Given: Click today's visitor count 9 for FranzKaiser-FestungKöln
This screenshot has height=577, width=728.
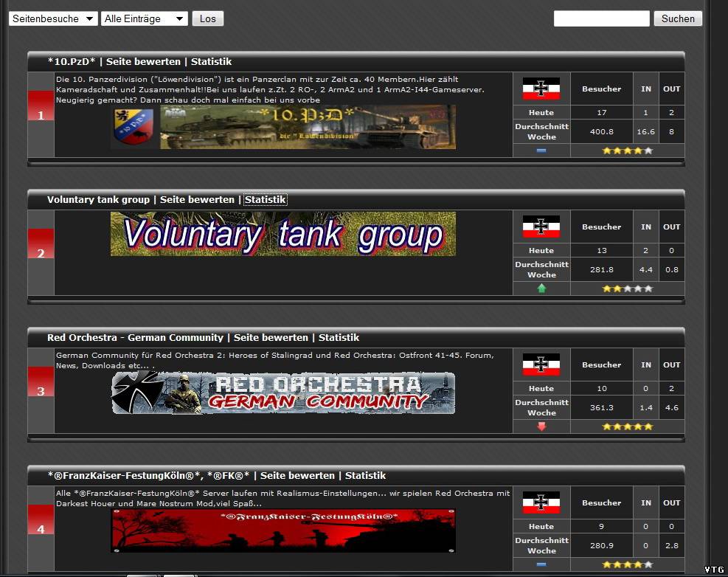Looking at the screenshot, I should (602, 526).
